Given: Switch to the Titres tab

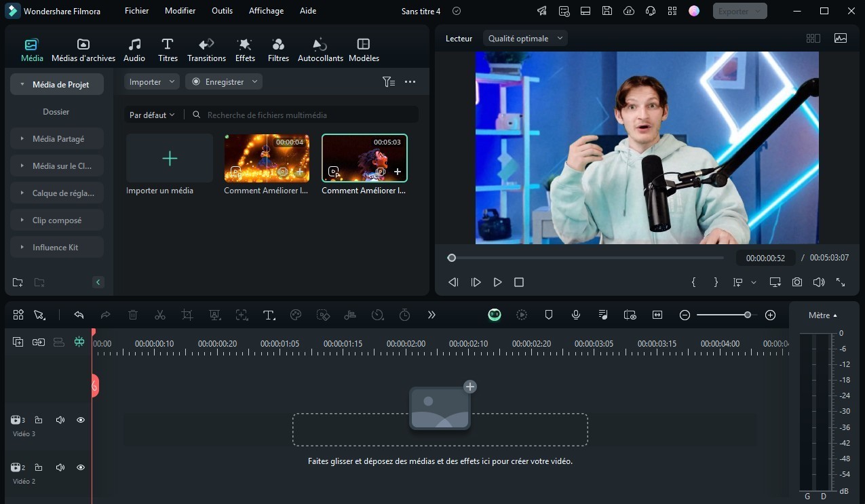Looking at the screenshot, I should point(168,50).
